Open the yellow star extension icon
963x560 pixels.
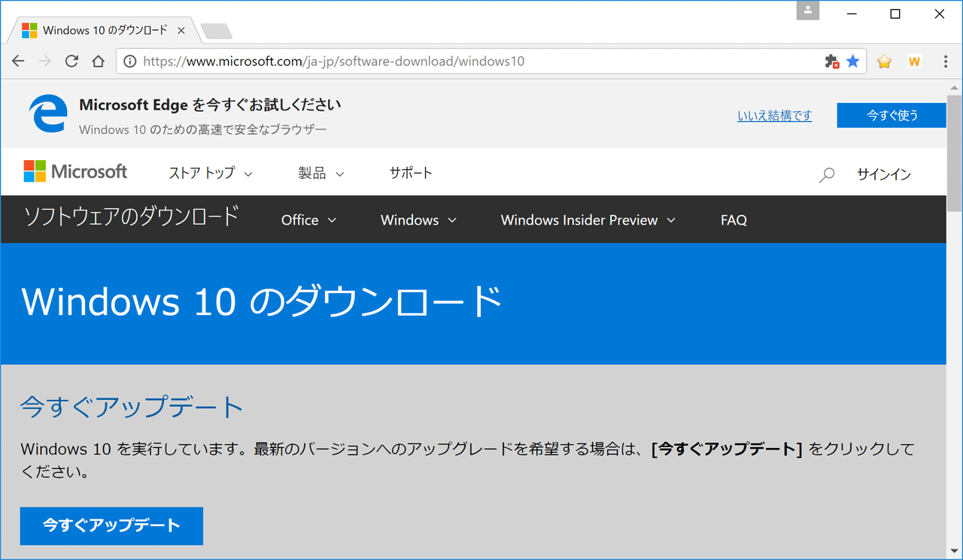point(884,62)
